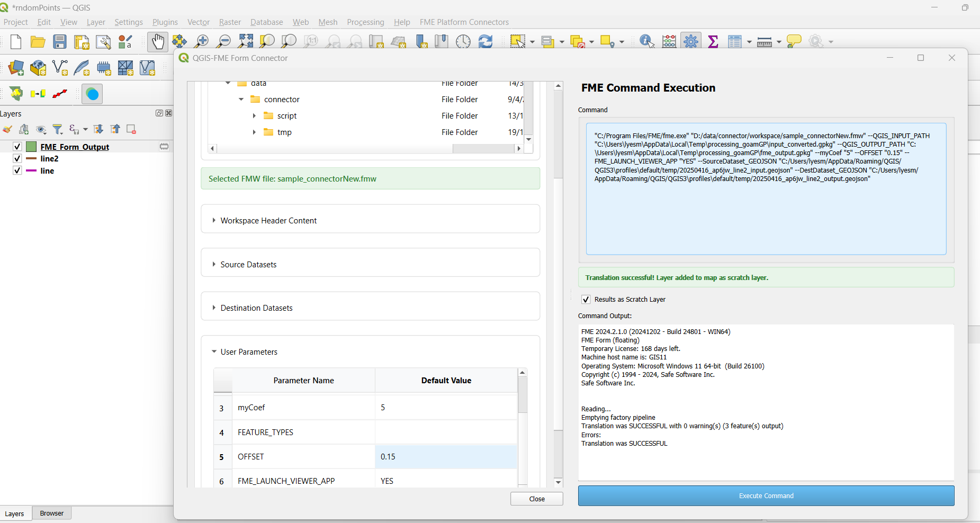Click the New GeoPackage Layer icon
The width and height of the screenshot is (980, 523).
(x=38, y=68)
